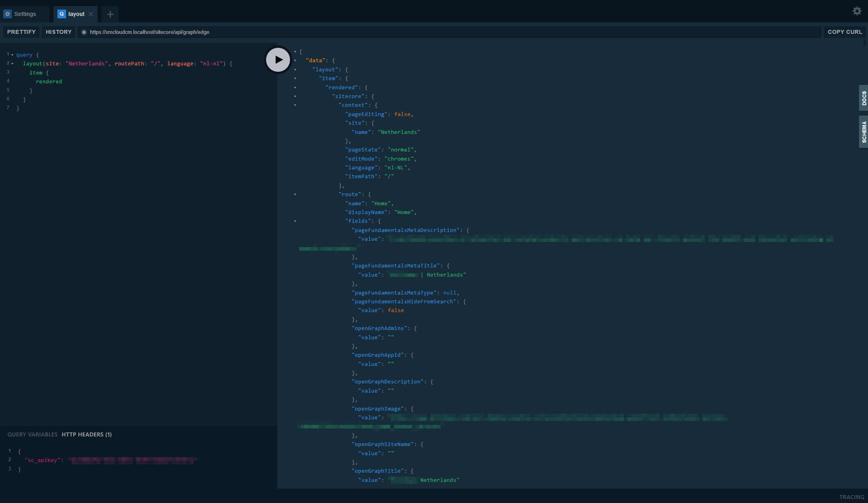The height and width of the screenshot is (503, 868).
Task: Switch to the Settings tab
Action: tap(25, 14)
